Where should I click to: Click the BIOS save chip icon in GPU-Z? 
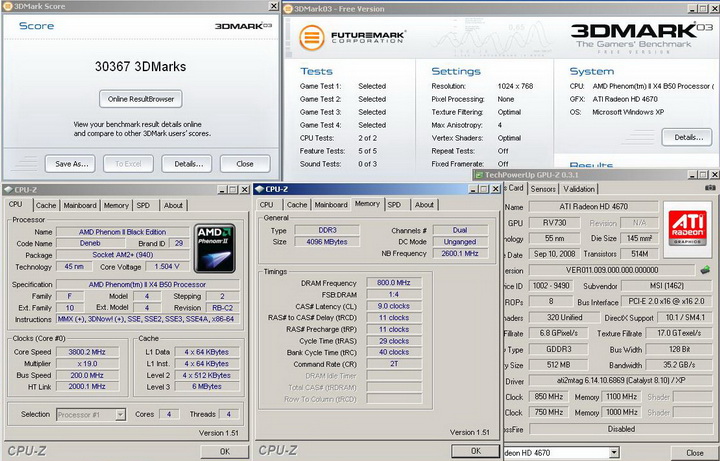[x=705, y=270]
